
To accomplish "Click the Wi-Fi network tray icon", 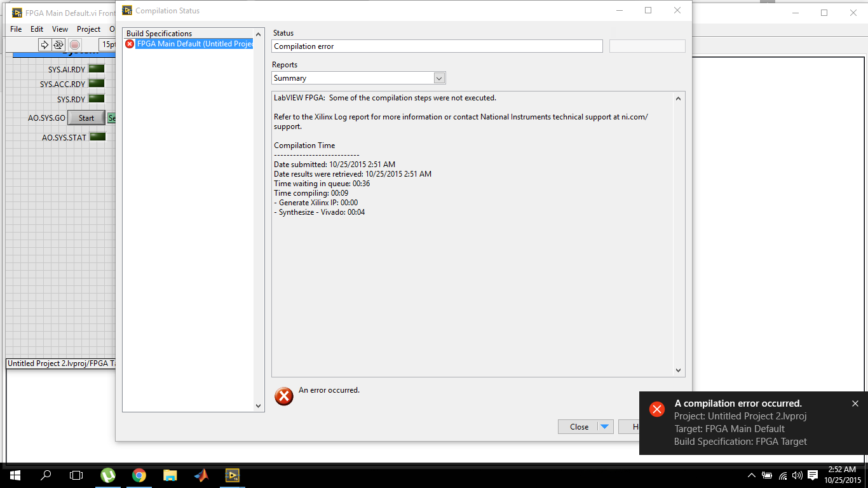I will [x=783, y=475].
